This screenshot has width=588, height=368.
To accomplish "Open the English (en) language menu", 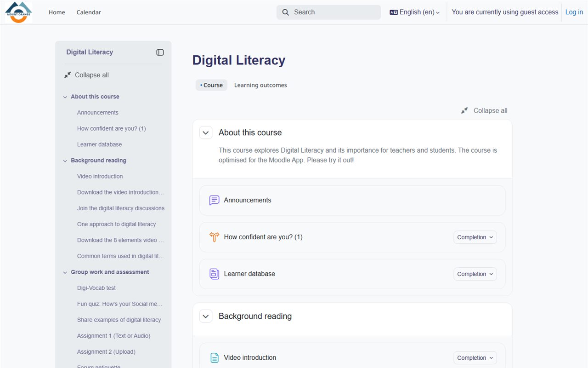I will pos(415,12).
